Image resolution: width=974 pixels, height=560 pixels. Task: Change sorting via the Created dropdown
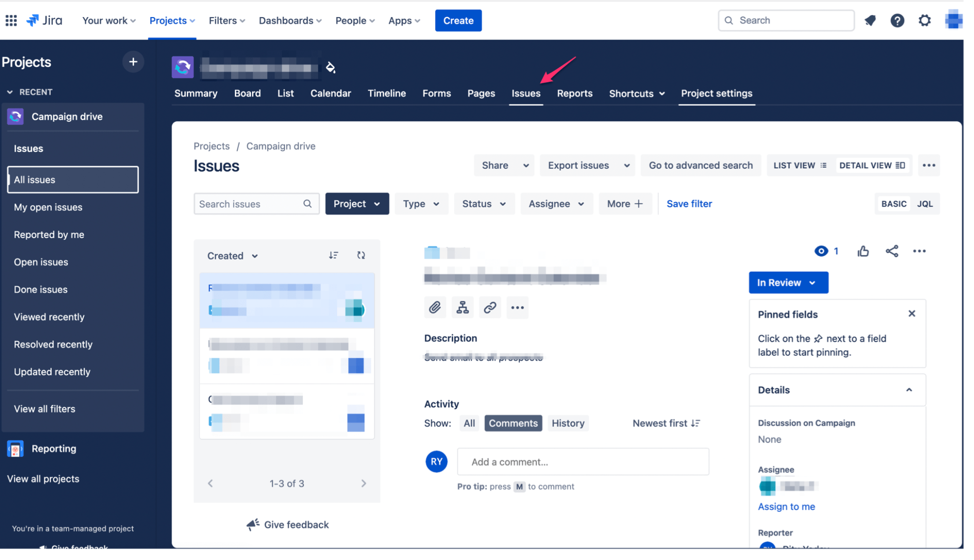click(x=232, y=255)
